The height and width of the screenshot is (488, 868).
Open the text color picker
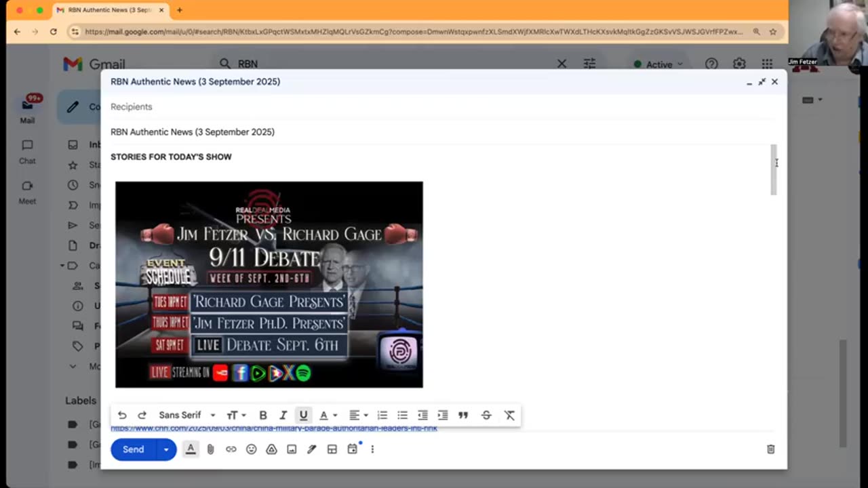pos(328,415)
